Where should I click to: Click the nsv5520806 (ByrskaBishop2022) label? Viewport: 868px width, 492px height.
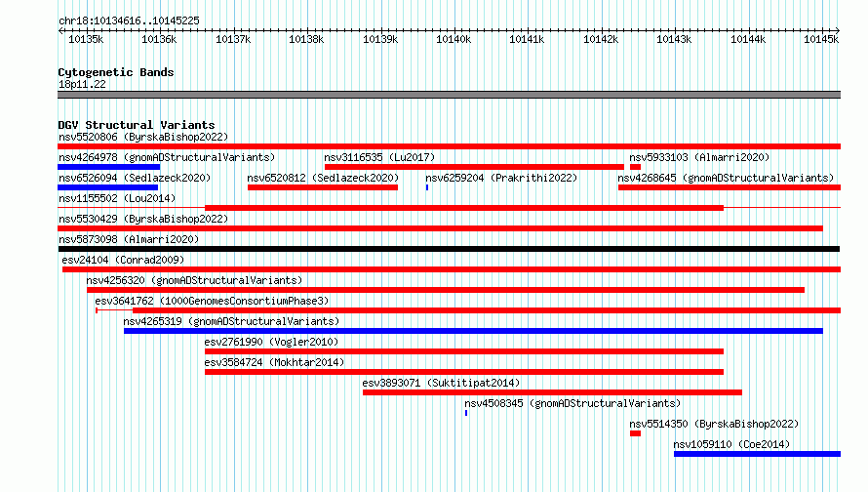click(x=143, y=137)
